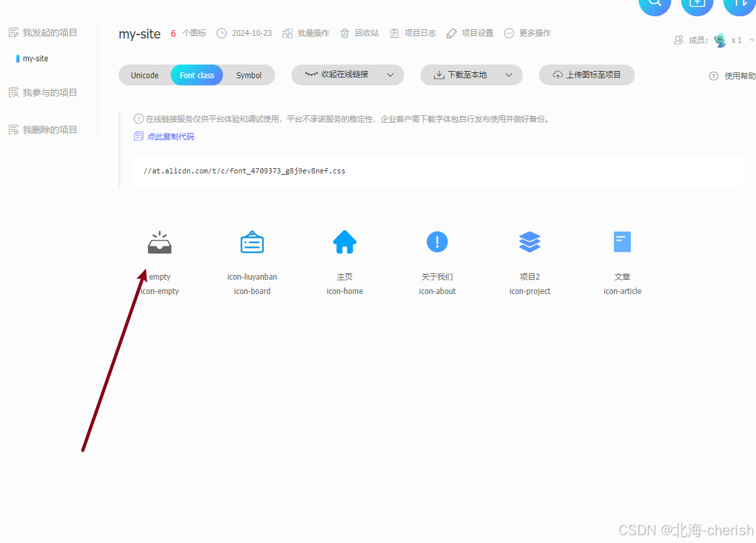Select my-site in the left sidebar
Screen dimensions: 756x543
tap(34, 58)
